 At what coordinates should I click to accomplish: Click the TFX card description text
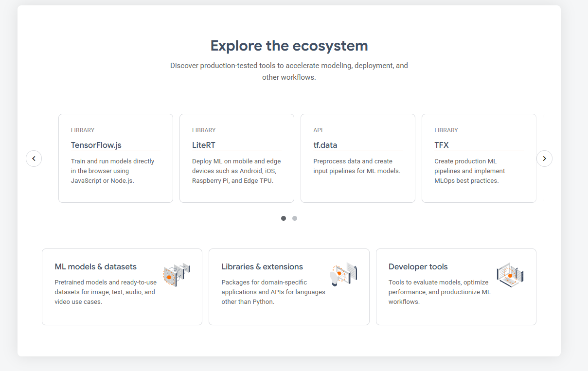tap(469, 171)
